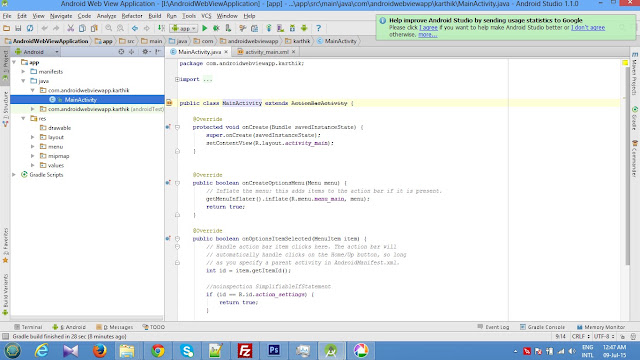The width and height of the screenshot is (640, 360).
Task: Start debugging with the Debug bug icon
Action: click(x=216, y=28)
